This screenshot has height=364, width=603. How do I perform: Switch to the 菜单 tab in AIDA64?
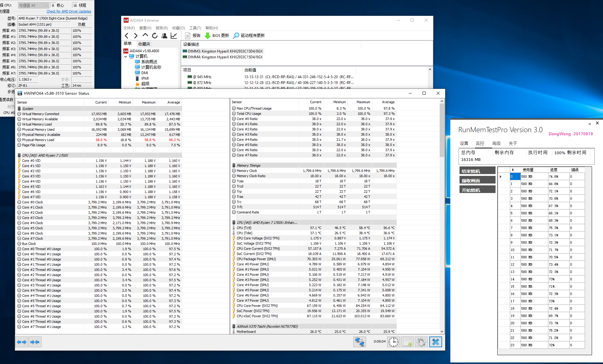point(128,44)
